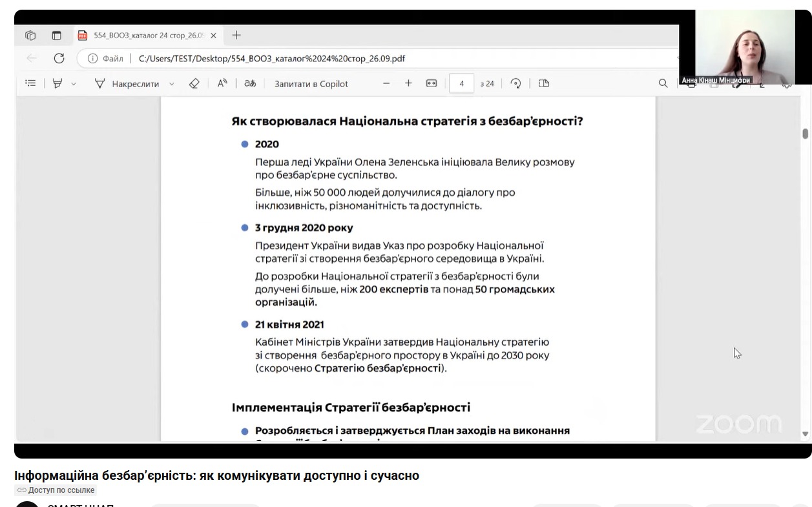Click Запитати в Copilot

tap(311, 83)
